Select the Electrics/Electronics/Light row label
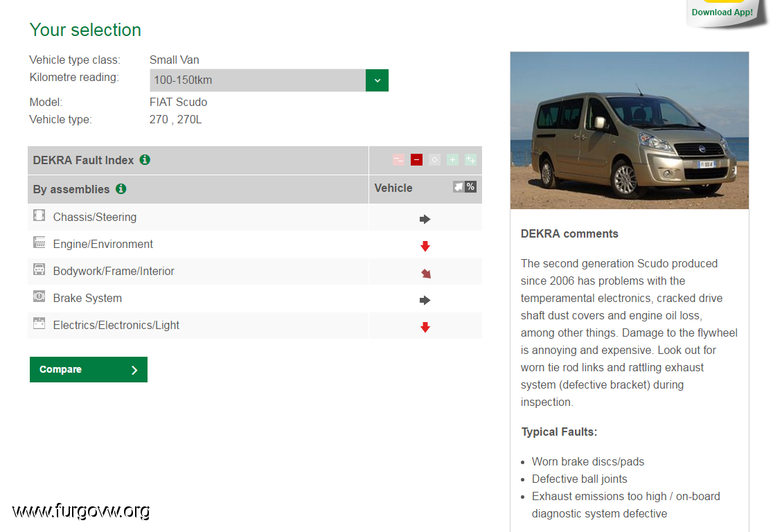This screenshot has width=773, height=532. [116, 326]
